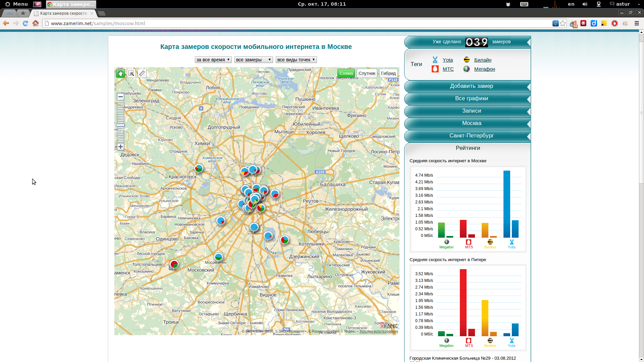Open the Добавить замер menu item
The width and height of the screenshot is (644, 362).
click(x=471, y=86)
